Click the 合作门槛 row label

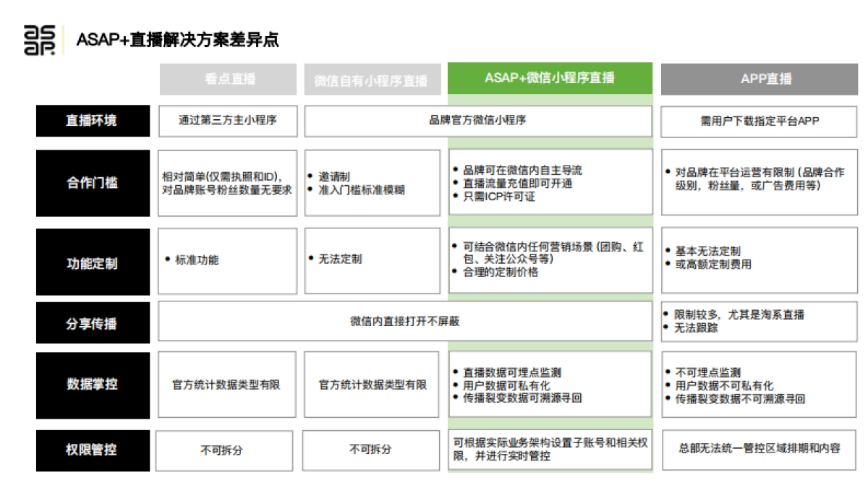(x=92, y=182)
